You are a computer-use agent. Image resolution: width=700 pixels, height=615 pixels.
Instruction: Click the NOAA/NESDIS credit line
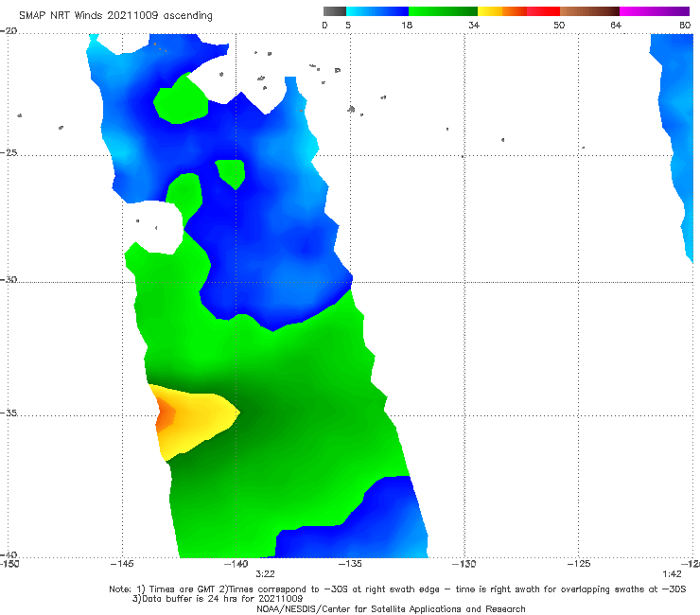tap(391, 608)
